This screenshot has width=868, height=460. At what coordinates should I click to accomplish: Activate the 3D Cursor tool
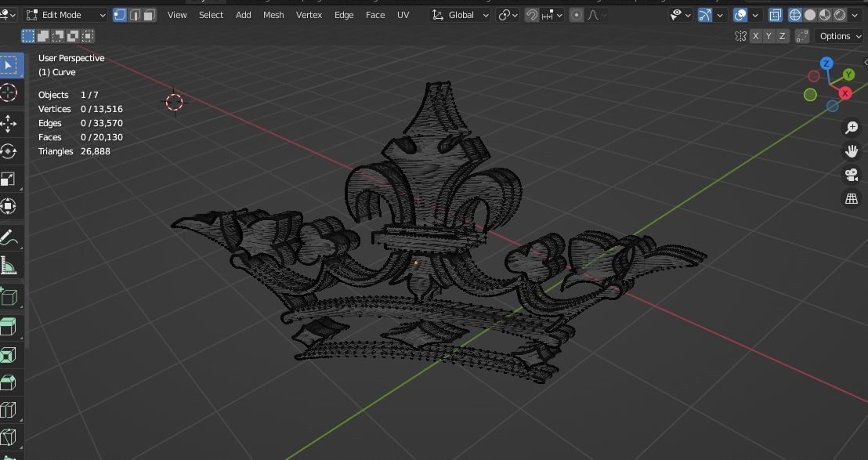point(9,92)
